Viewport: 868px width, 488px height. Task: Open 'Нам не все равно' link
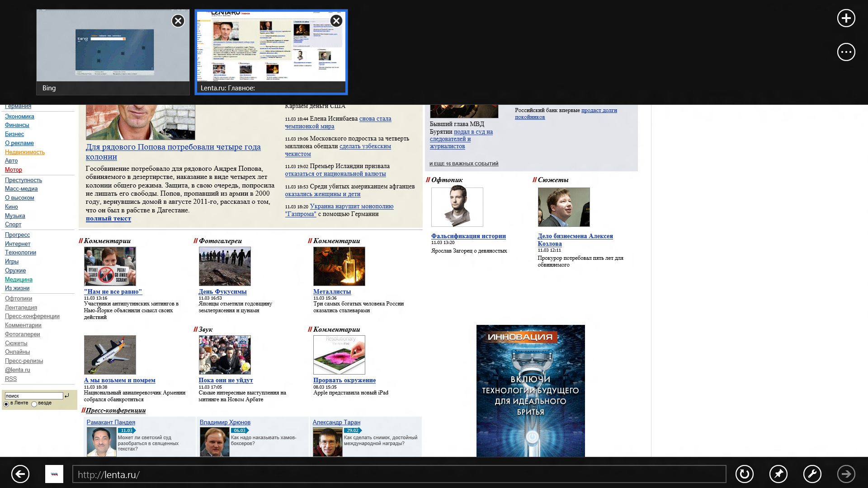click(113, 292)
